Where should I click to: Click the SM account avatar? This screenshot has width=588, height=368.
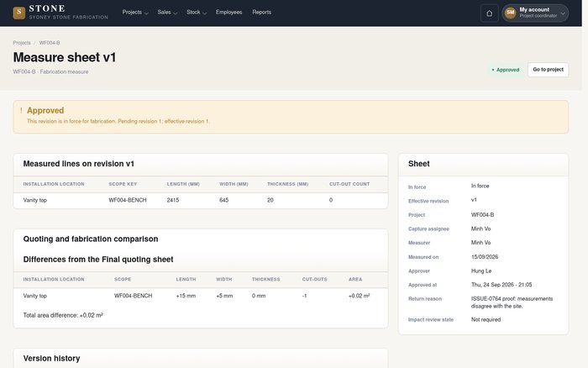[510, 13]
